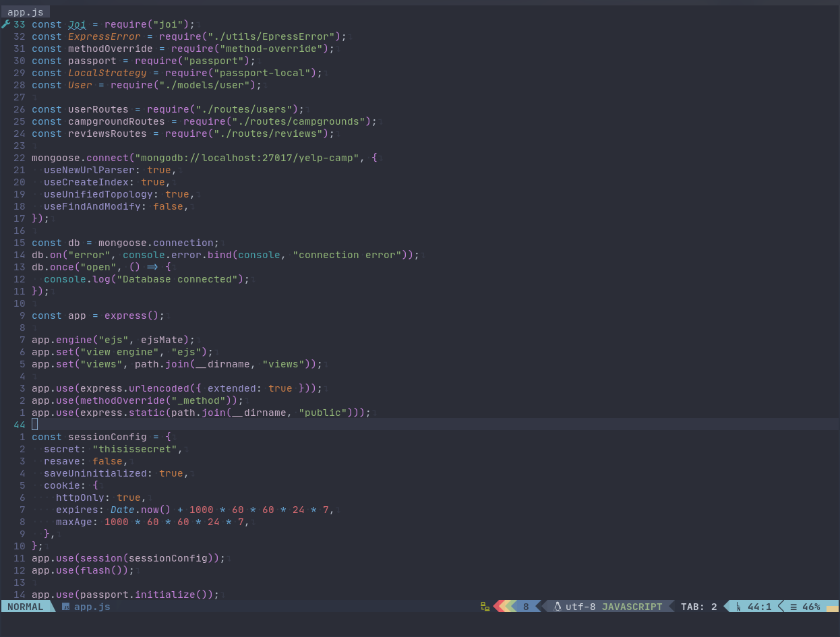
Task: Click the NORMAL mode indicator segment
Action: click(26, 606)
